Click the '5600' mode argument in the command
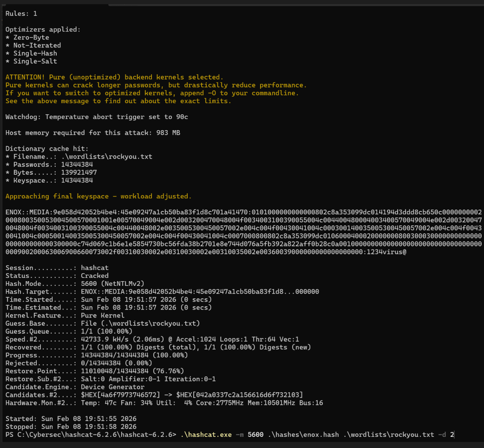The height and width of the screenshot is (448, 484). [255, 435]
